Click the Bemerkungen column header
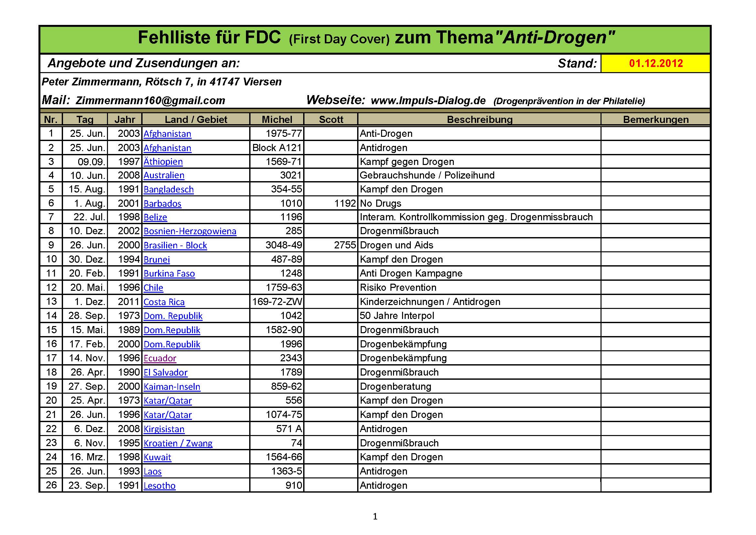 click(655, 119)
